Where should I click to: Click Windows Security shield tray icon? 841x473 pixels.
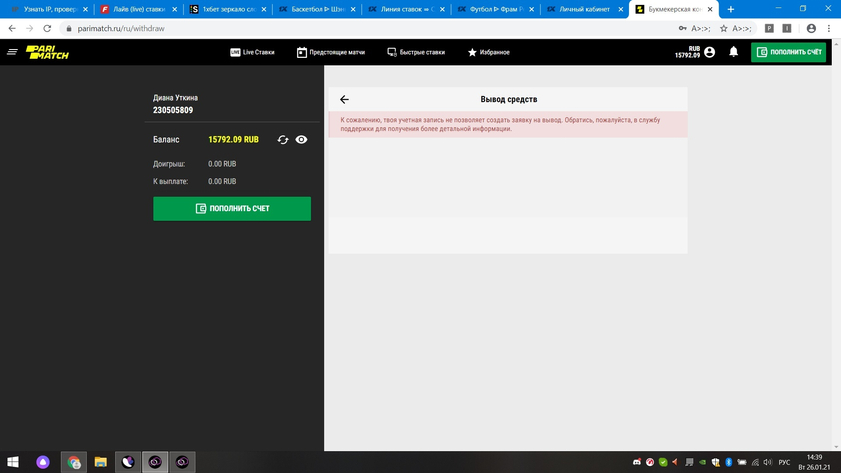tap(715, 462)
